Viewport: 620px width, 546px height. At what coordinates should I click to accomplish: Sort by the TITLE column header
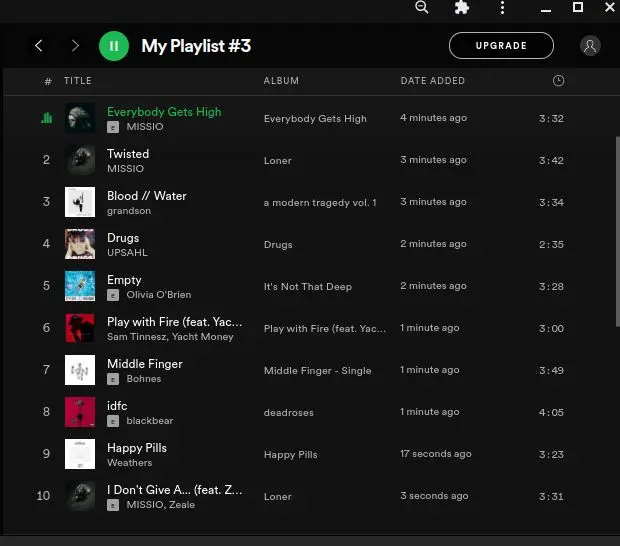78,81
